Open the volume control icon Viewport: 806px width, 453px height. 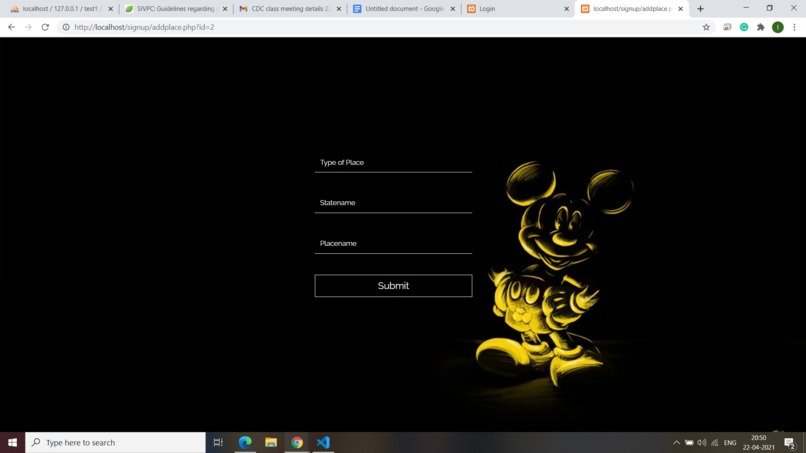(702, 443)
